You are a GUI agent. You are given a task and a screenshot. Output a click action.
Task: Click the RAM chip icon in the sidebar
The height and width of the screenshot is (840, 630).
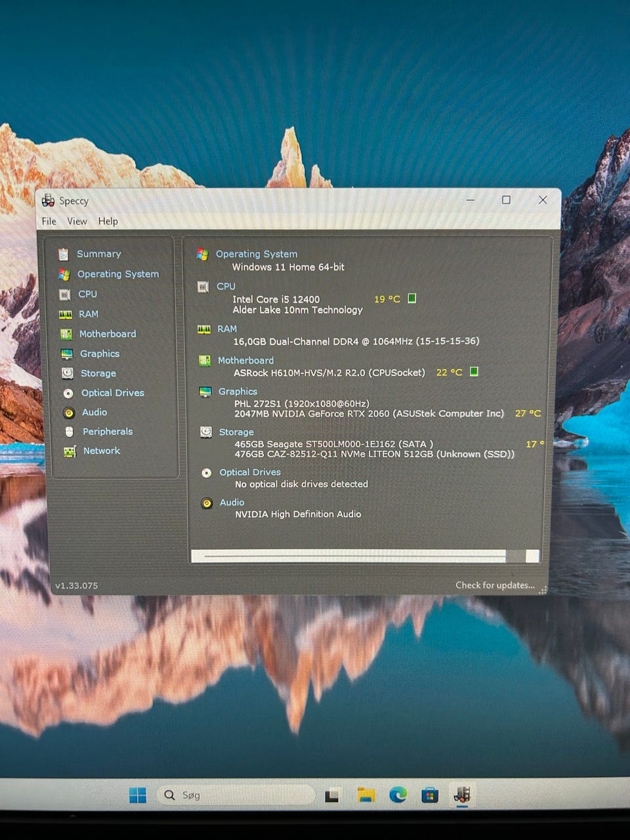[x=65, y=314]
